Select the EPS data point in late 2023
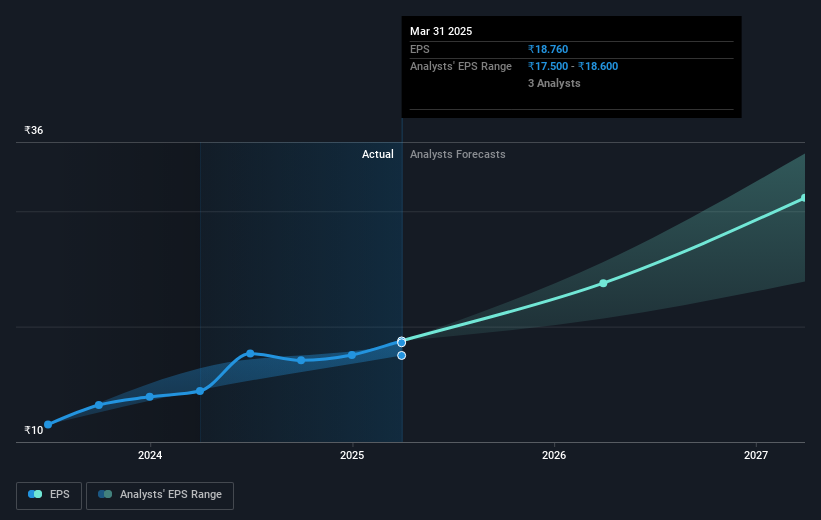This screenshot has width=821, height=520. [99, 405]
